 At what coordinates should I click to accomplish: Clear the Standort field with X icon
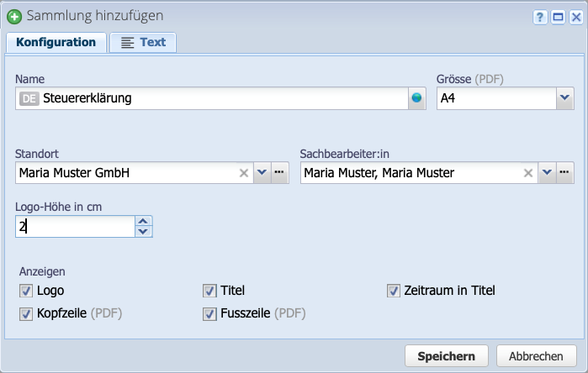coord(244,173)
